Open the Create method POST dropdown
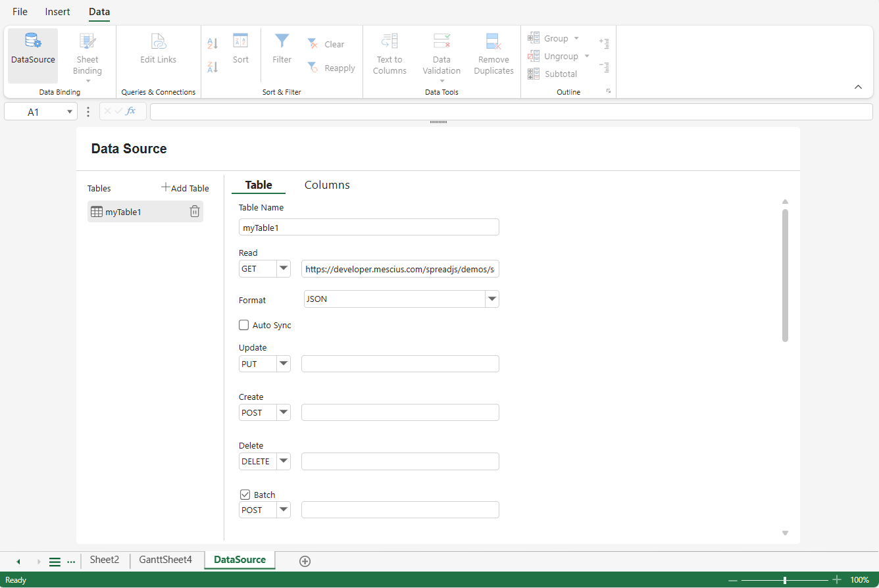Image resolution: width=879 pixels, height=588 pixels. pyautogui.click(x=284, y=412)
